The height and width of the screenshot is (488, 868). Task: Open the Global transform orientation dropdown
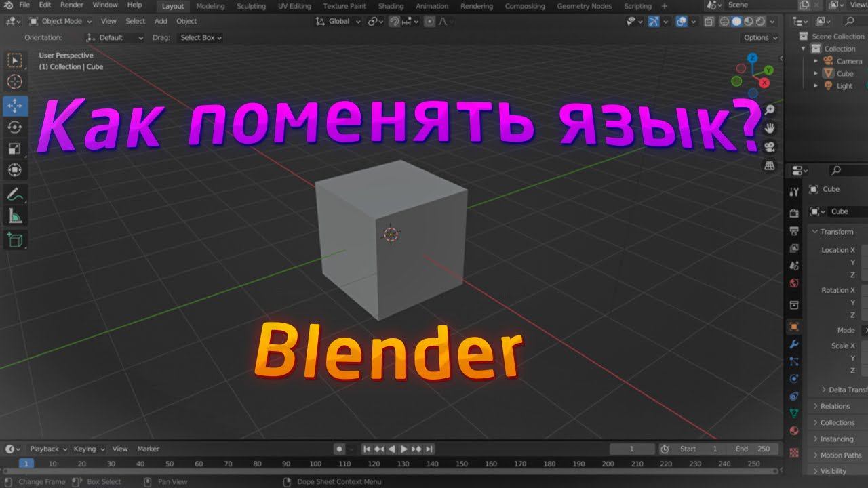tap(340, 21)
